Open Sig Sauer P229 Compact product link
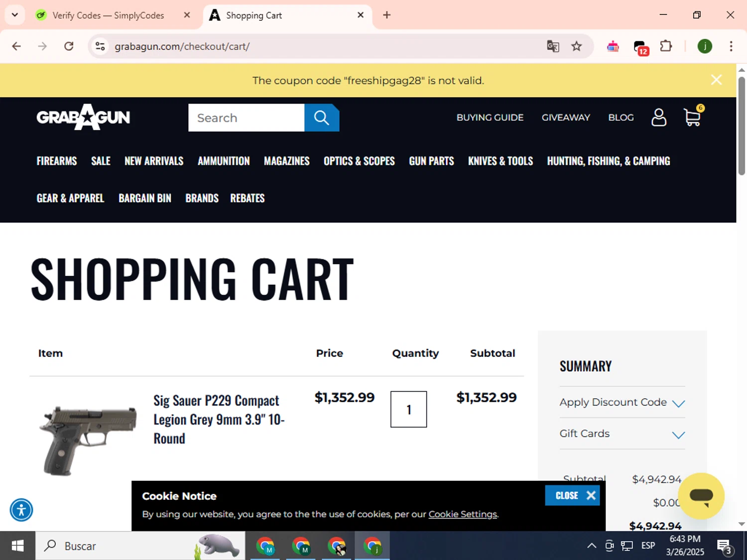 click(219, 419)
